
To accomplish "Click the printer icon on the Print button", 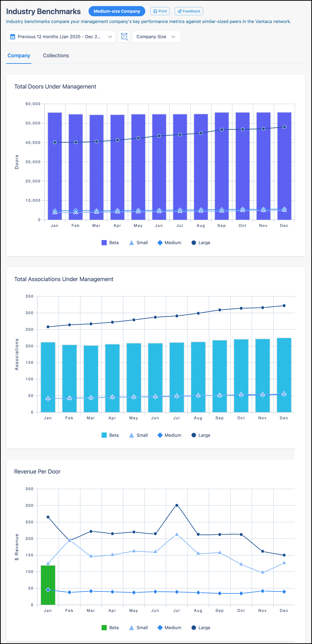I will [155, 11].
